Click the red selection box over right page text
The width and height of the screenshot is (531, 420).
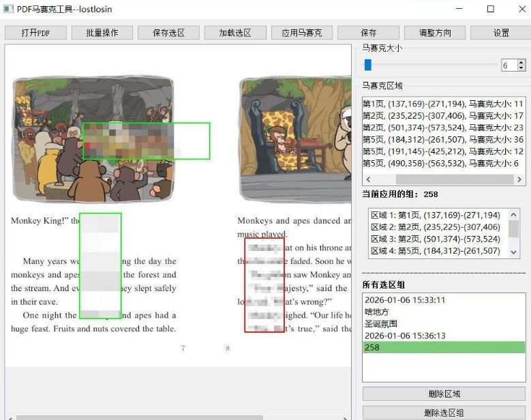(264, 285)
